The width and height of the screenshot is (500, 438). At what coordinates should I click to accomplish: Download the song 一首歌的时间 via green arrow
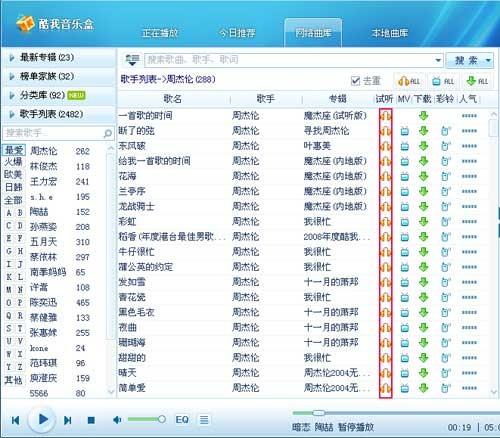point(423,116)
